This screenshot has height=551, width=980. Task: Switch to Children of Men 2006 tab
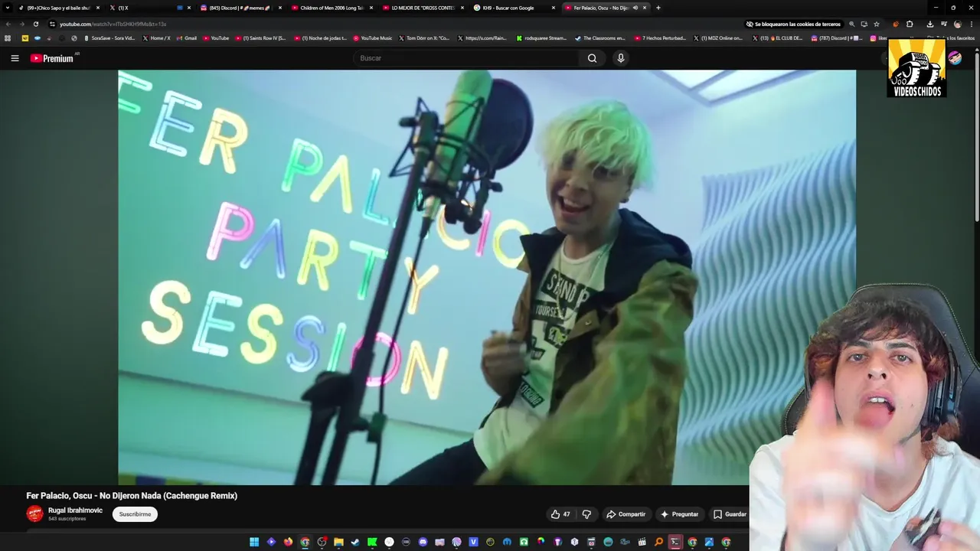coord(332,8)
